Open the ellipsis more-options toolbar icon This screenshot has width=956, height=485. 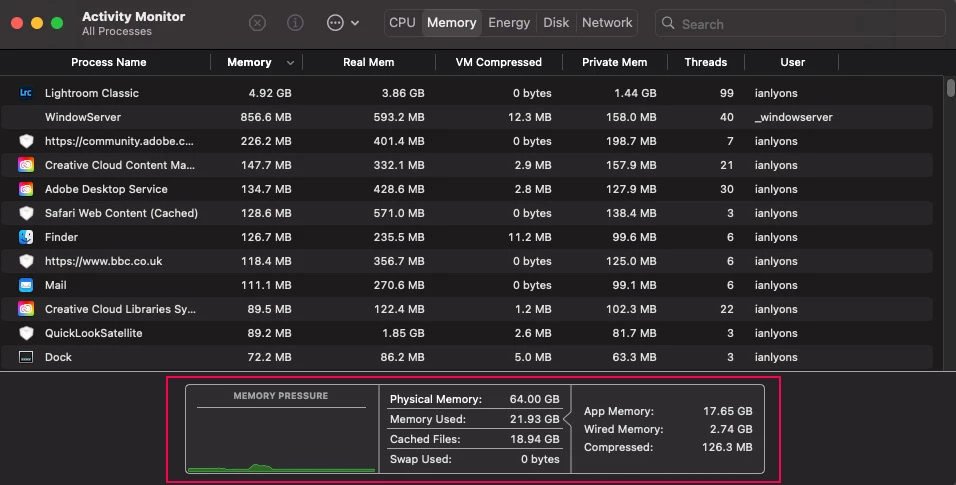point(335,23)
